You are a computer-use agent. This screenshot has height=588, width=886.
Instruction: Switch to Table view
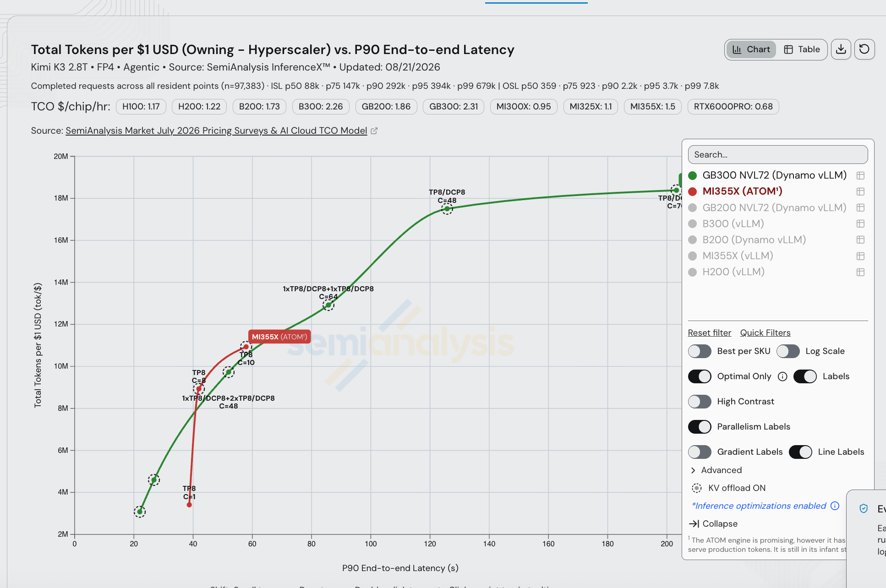pyautogui.click(x=802, y=49)
